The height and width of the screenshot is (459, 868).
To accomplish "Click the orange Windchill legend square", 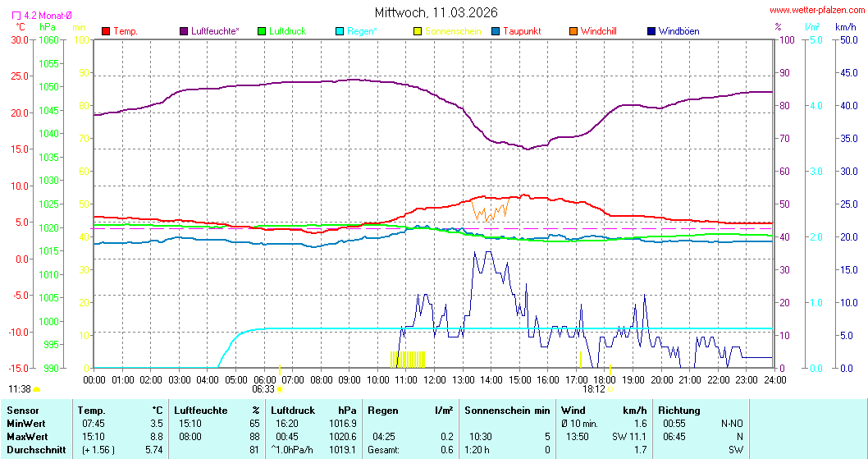I will (573, 31).
